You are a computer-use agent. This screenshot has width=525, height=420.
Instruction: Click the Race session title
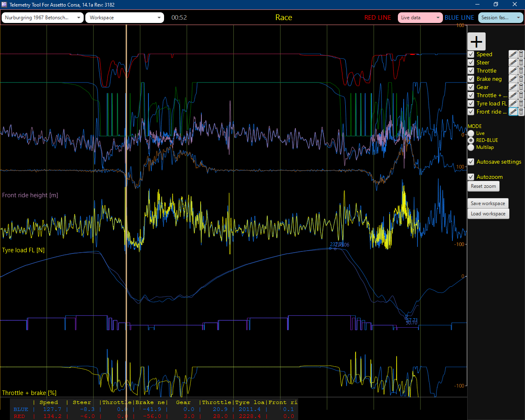[284, 17]
